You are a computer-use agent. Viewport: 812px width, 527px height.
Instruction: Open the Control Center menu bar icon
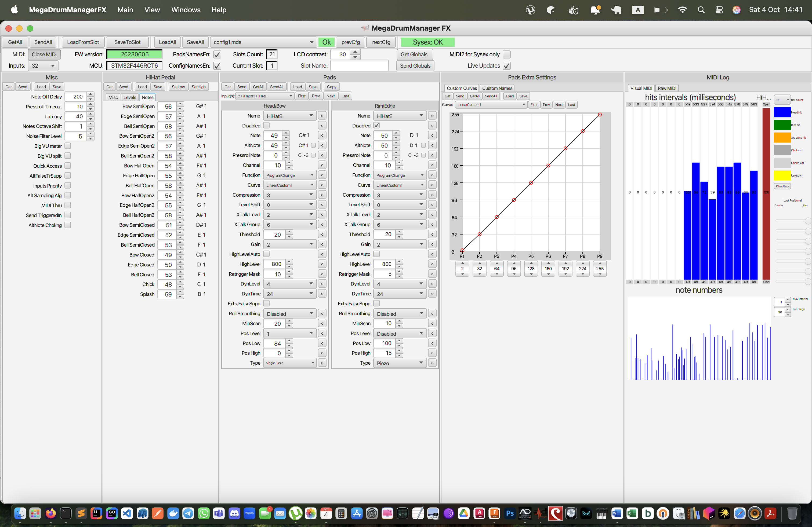pos(719,10)
